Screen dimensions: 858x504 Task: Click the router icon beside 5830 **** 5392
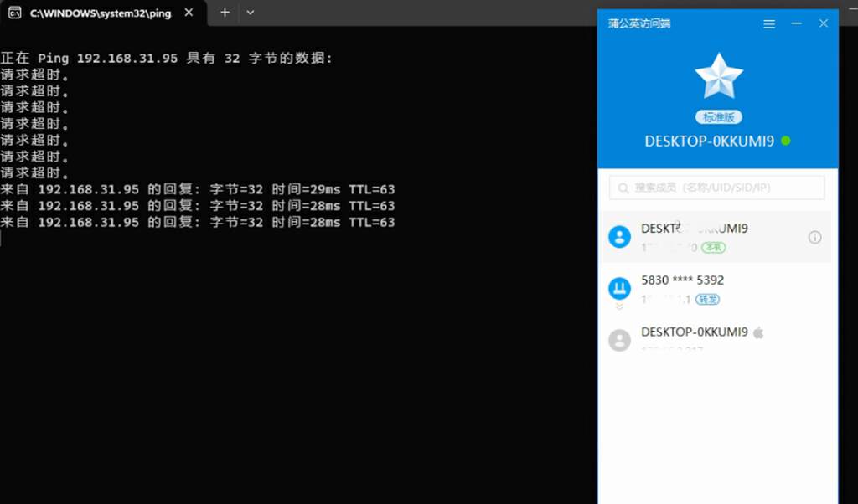pos(619,288)
